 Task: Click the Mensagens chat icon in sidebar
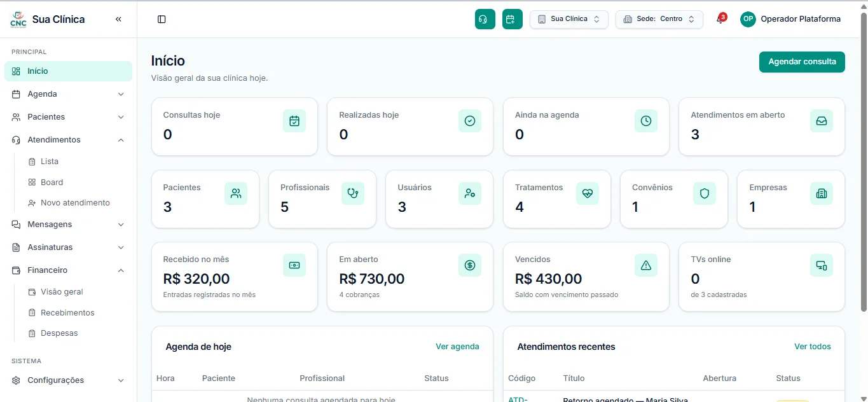tap(16, 225)
